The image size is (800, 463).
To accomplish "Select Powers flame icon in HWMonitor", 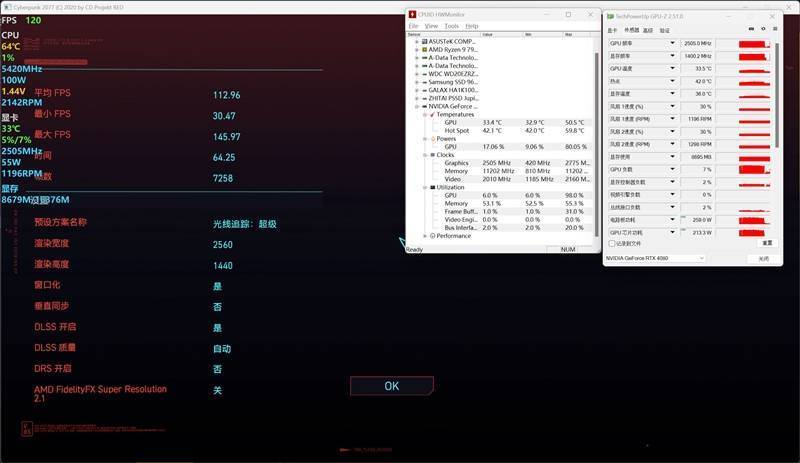I will point(433,139).
